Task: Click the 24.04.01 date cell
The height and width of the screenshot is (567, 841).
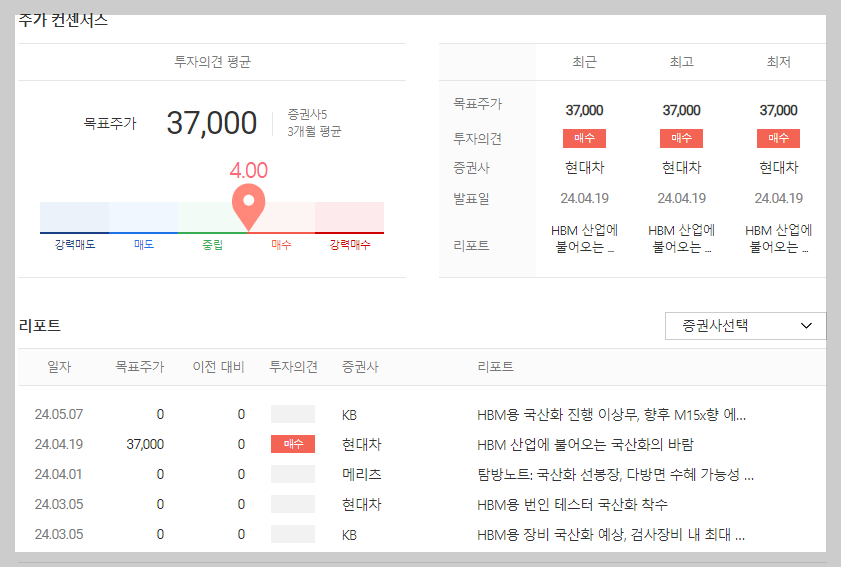Action: pos(58,475)
